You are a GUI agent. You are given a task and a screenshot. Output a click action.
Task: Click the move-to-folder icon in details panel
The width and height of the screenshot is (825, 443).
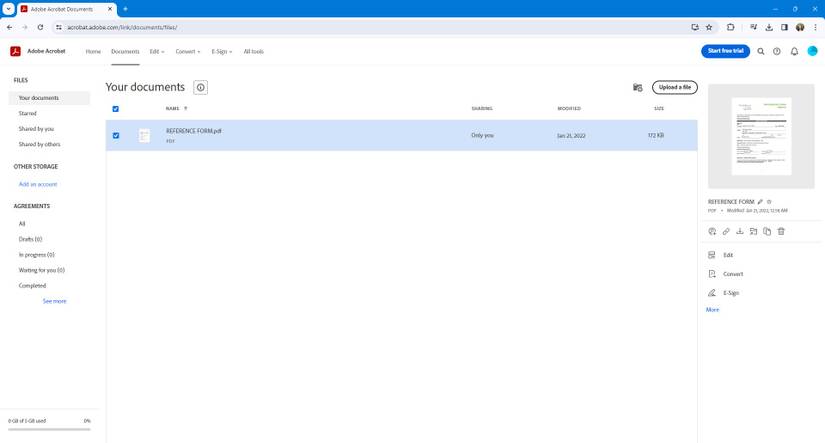click(x=753, y=231)
